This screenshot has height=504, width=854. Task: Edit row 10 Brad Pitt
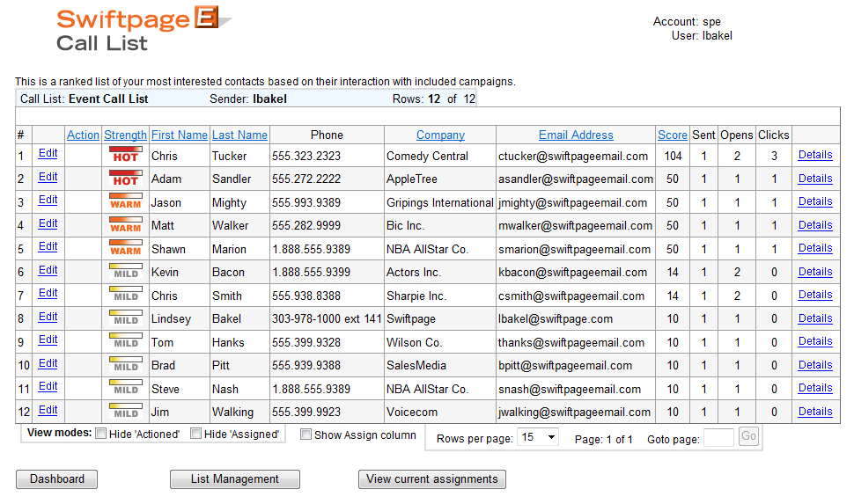tap(48, 363)
